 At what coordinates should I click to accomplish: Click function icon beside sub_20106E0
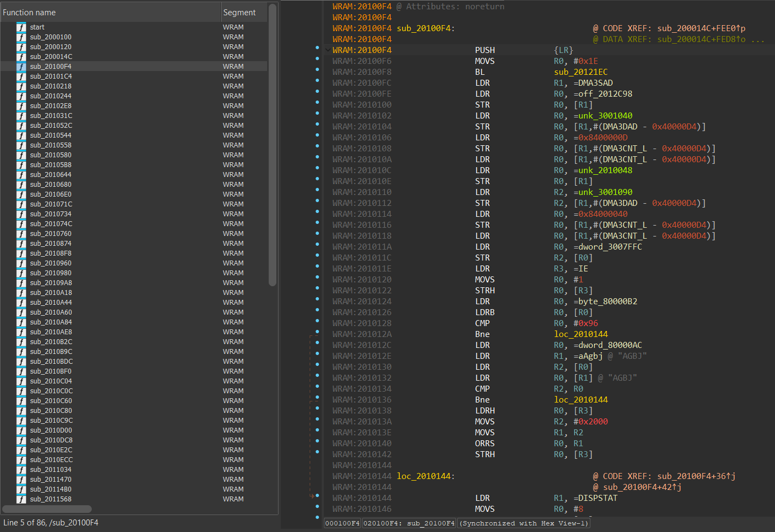click(21, 194)
